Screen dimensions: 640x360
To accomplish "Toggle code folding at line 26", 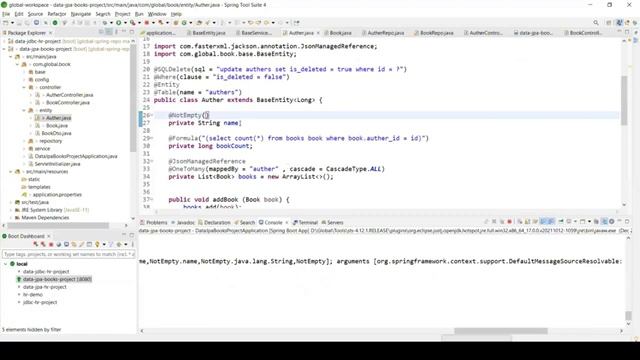I will (151, 115).
